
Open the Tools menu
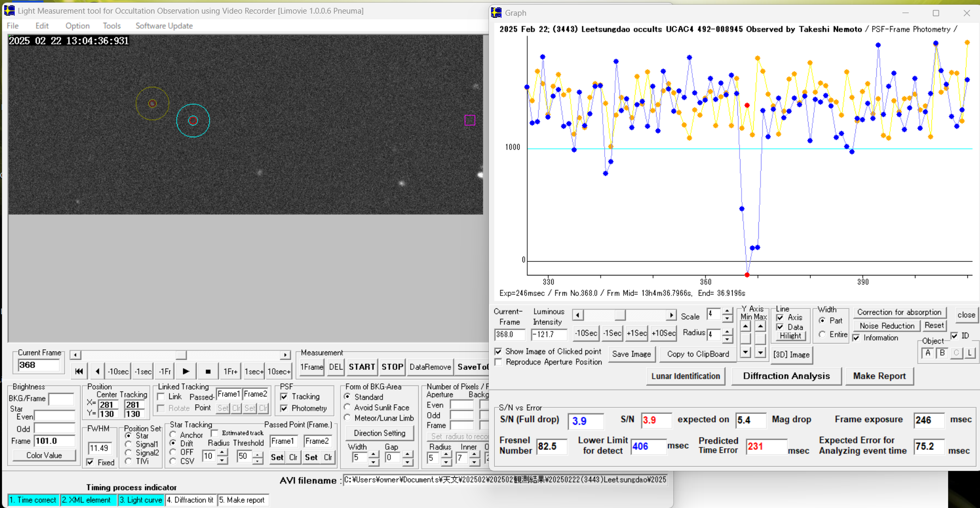pyautogui.click(x=112, y=26)
